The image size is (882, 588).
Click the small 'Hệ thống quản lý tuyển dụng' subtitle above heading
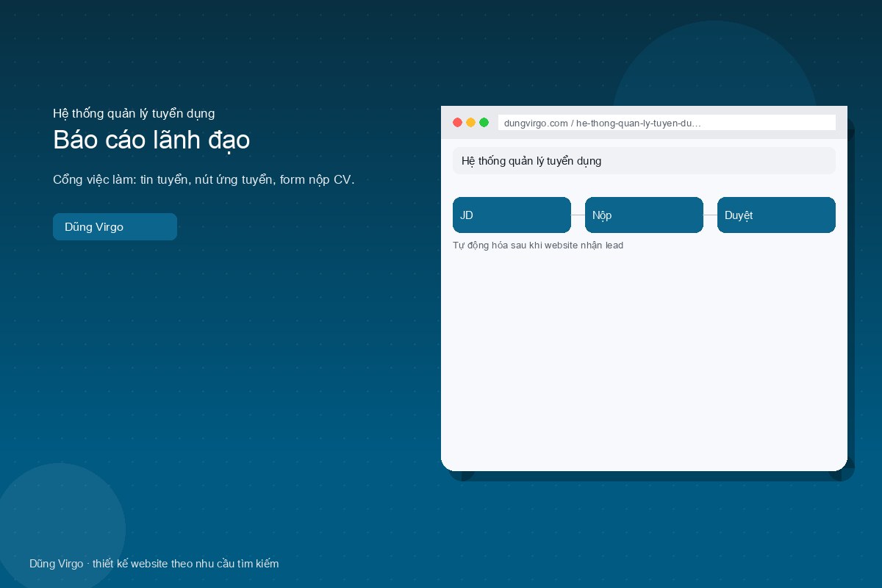coord(134,113)
